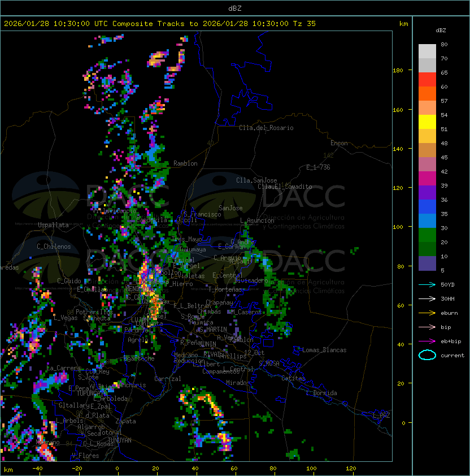Click the 'L_PAZ' map label

tap(381, 416)
